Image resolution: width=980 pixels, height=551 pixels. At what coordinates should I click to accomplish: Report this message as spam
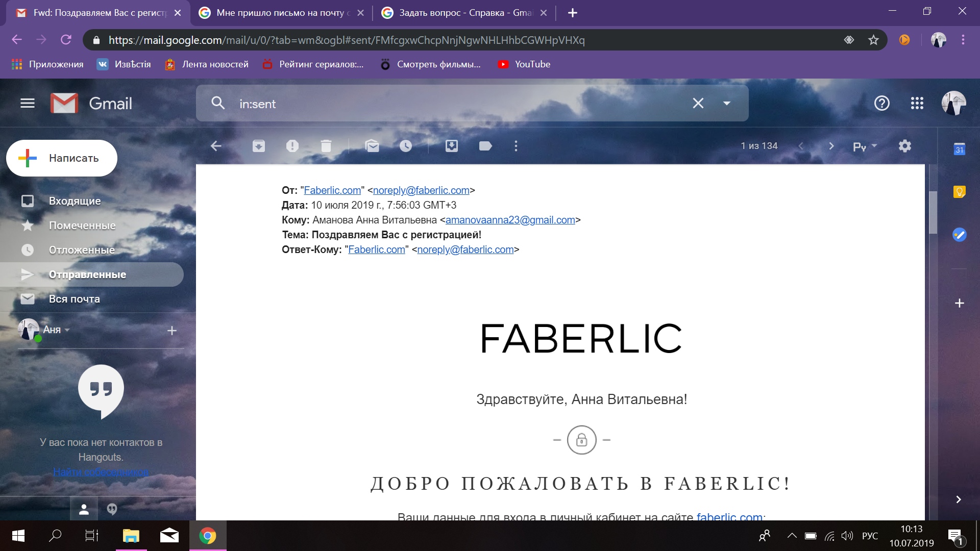[292, 146]
